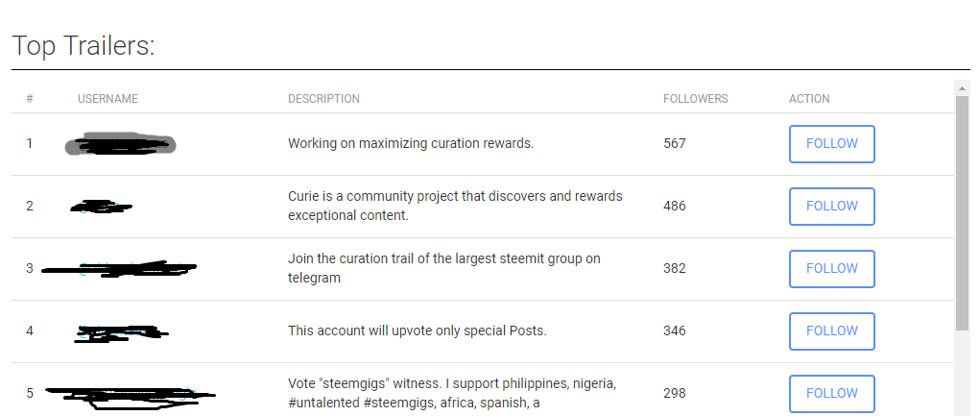The width and height of the screenshot is (980, 416).
Task: Follow the telegram steemit group trailer
Action: pyautogui.click(x=831, y=269)
